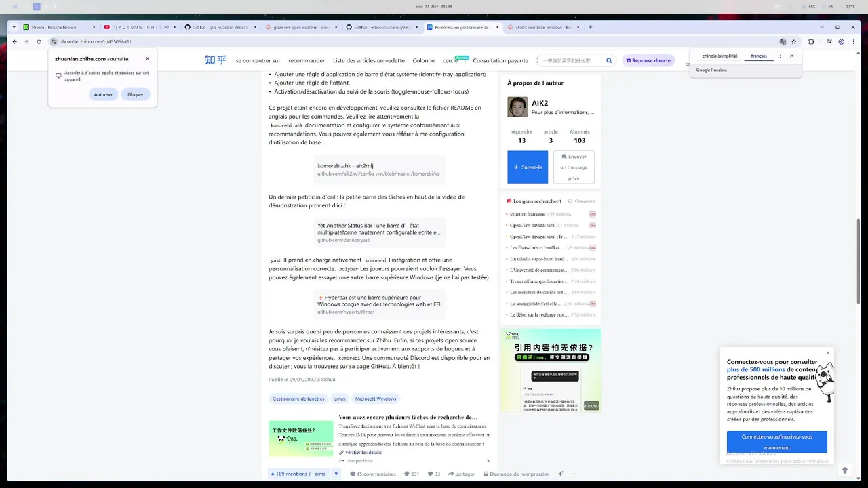Click the Linux topic tag

pyautogui.click(x=340, y=399)
